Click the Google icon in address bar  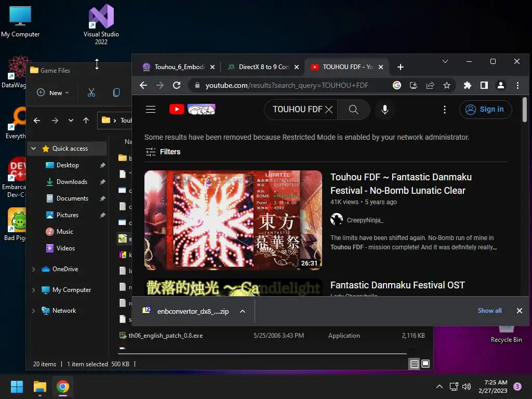pos(396,85)
